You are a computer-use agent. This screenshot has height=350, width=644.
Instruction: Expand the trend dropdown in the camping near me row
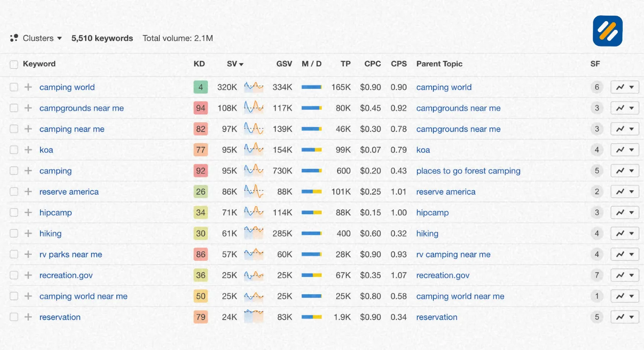click(625, 129)
